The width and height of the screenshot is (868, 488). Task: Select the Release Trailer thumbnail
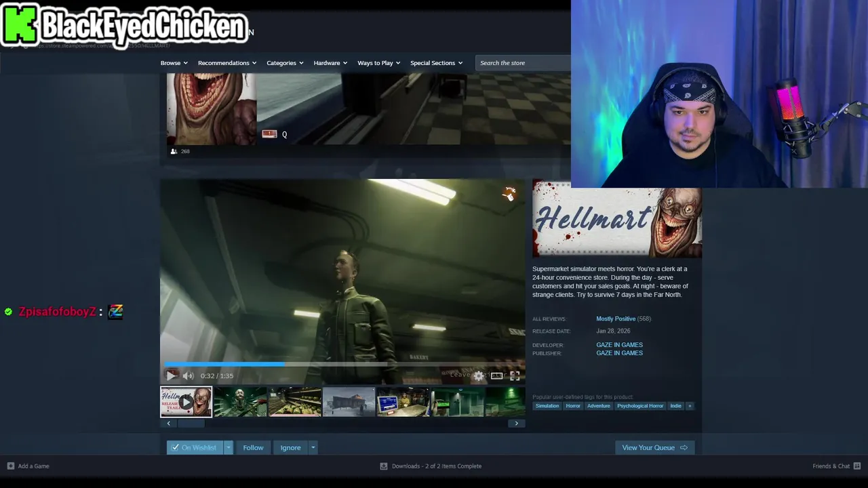click(x=186, y=402)
